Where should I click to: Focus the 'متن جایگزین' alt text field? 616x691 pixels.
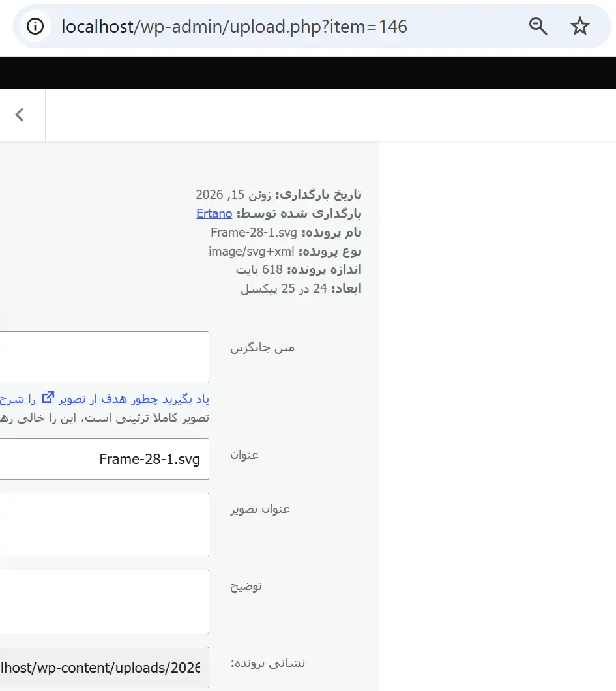[x=104, y=357]
